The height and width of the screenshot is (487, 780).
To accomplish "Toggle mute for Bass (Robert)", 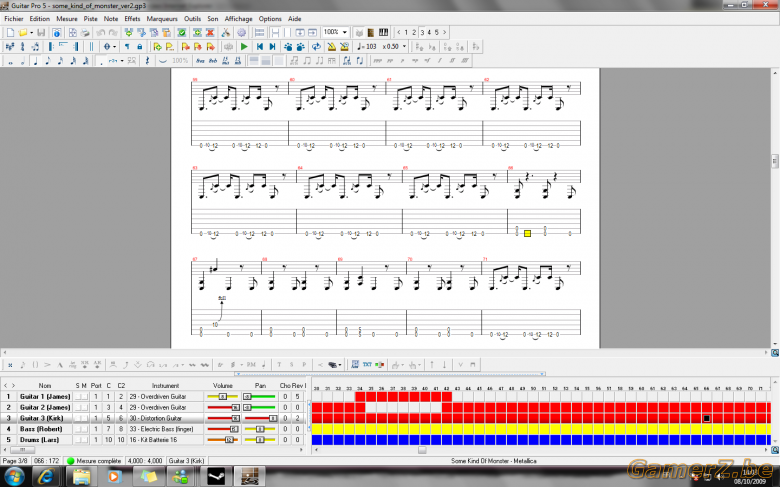I will [x=84, y=429].
